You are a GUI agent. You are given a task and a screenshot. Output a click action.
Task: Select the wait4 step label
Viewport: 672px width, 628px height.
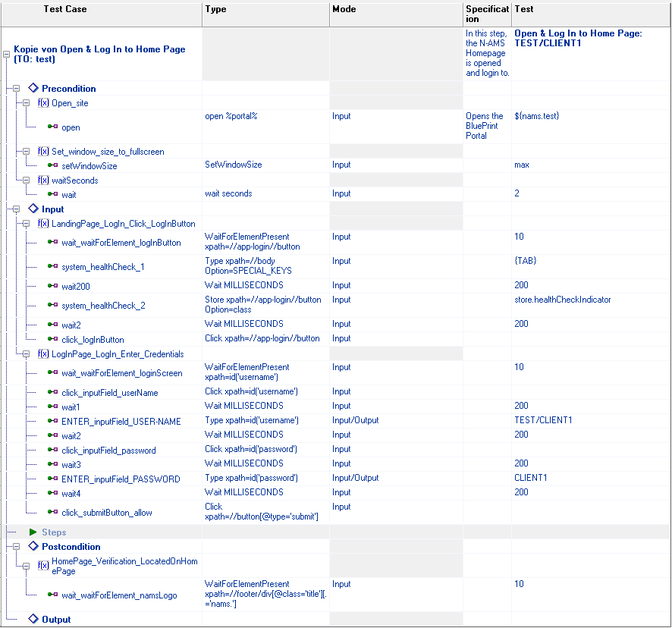71,493
